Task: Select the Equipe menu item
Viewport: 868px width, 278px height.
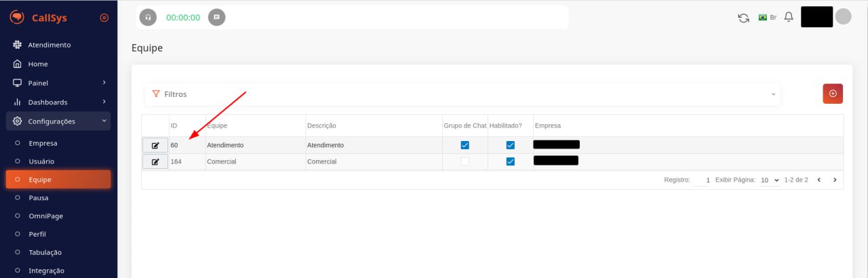Action: (x=58, y=180)
